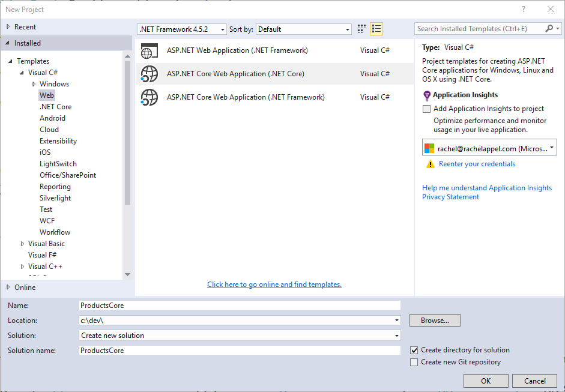Viewport: 565px width, 392px height.
Task: Close the New Project dialog
Action: click(550, 10)
